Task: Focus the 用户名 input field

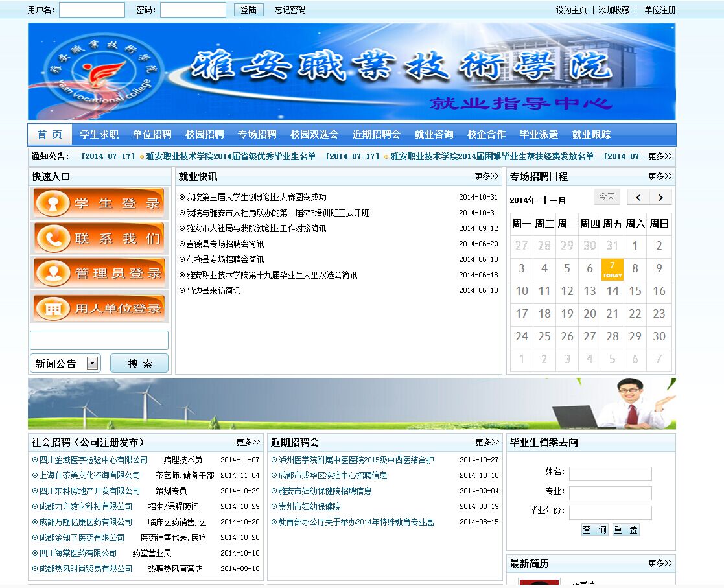Action: pos(92,10)
